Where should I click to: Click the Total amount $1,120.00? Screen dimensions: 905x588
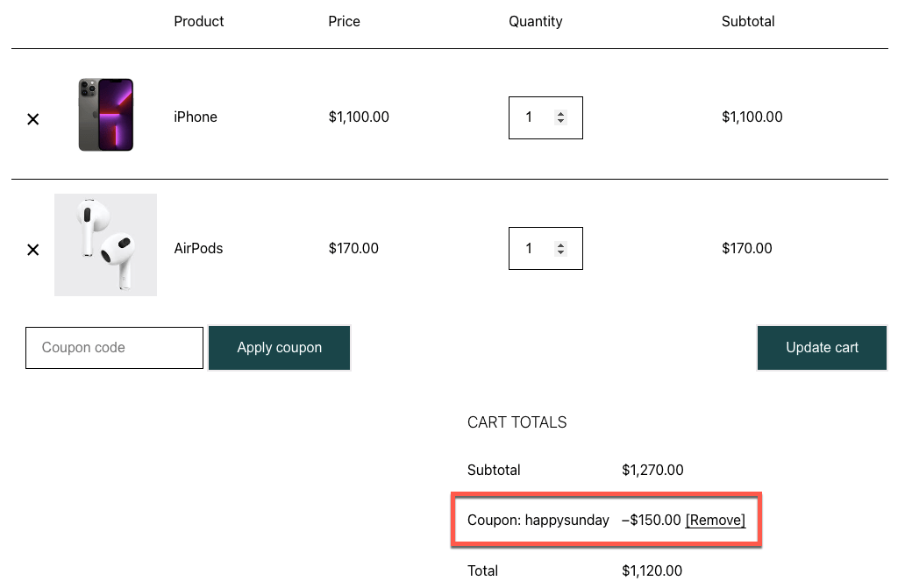[652, 570]
